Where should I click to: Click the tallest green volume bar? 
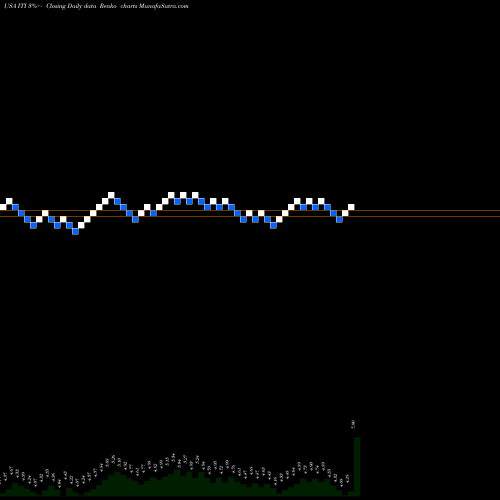coord(357,466)
